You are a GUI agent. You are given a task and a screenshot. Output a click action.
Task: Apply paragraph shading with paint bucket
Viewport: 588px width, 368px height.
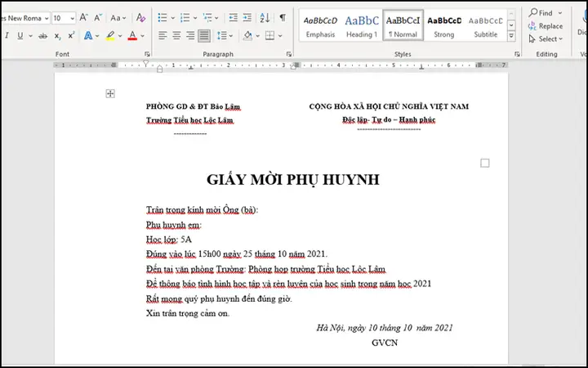click(247, 36)
